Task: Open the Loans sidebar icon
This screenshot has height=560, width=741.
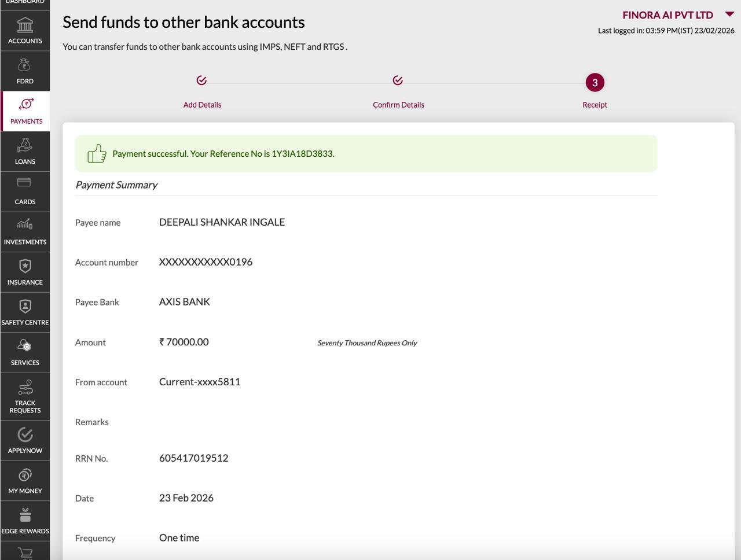Action: point(25,146)
